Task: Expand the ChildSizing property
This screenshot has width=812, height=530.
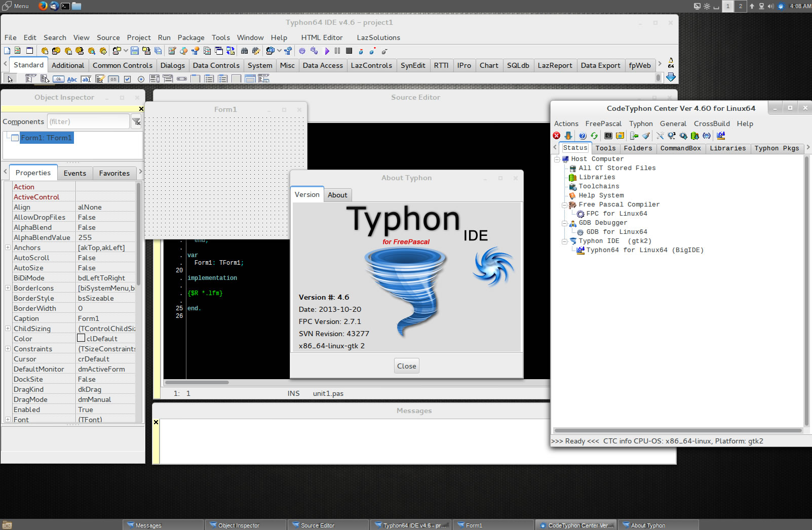Action: 8,329
